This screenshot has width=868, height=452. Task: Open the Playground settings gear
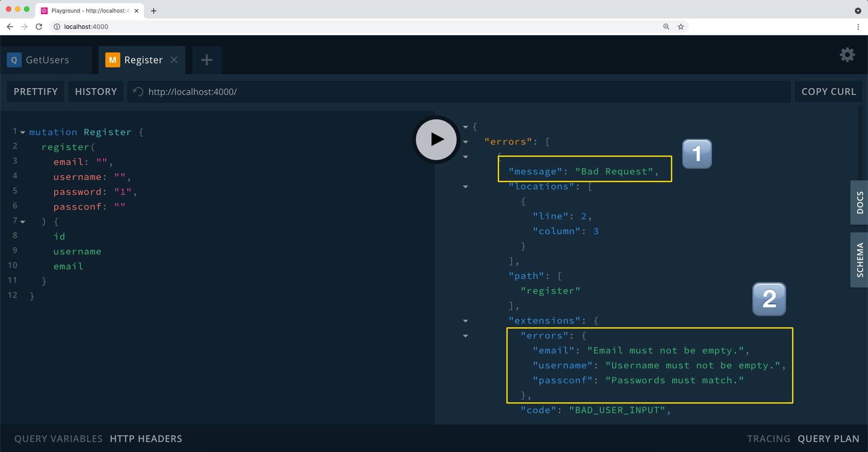(x=847, y=55)
